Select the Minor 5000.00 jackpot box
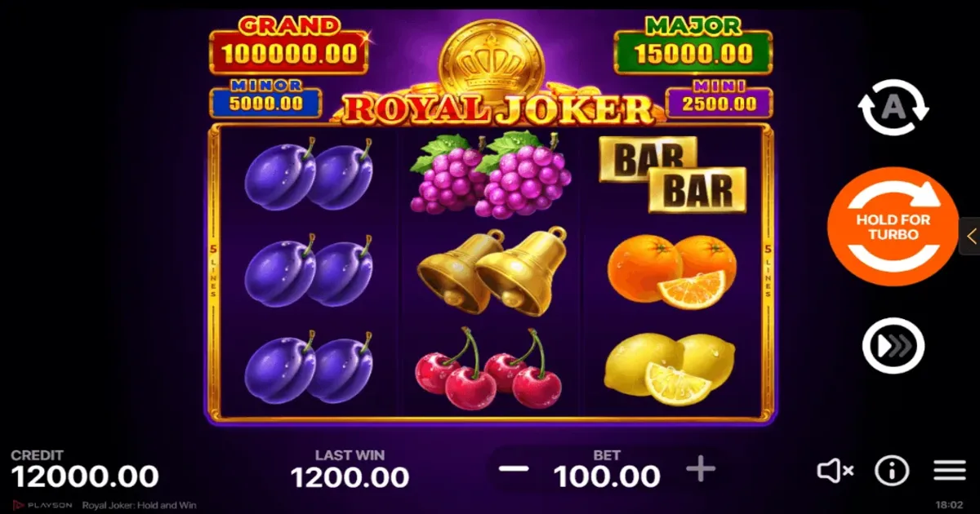Screen dimensions: 980x514 coord(265,100)
